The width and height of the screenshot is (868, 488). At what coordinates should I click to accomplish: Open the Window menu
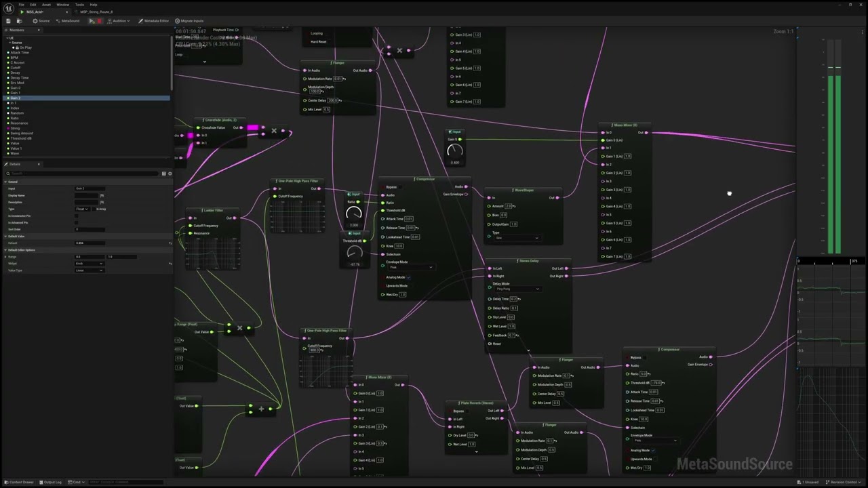62,5
